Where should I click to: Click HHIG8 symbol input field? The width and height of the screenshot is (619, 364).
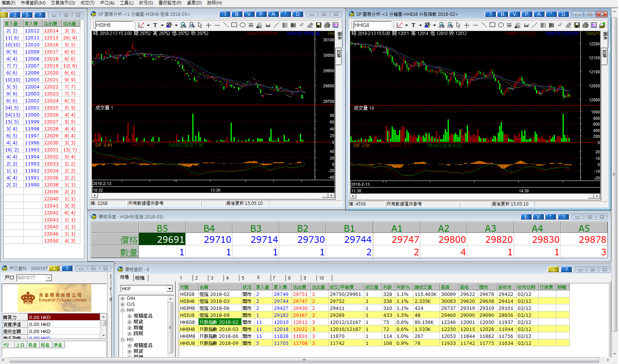pyautogui.click(x=373, y=25)
